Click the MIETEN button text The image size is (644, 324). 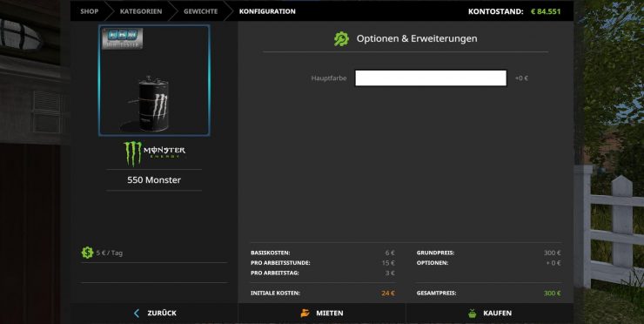click(x=329, y=314)
